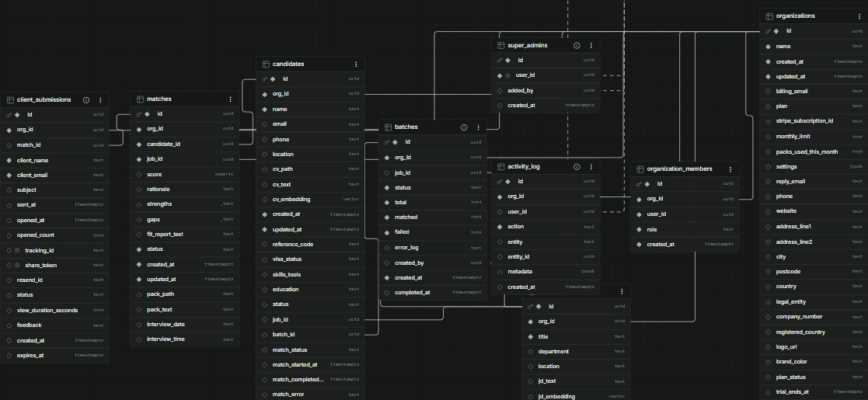Select the candidates table title
Screen dimensions: 868x400
288,64
